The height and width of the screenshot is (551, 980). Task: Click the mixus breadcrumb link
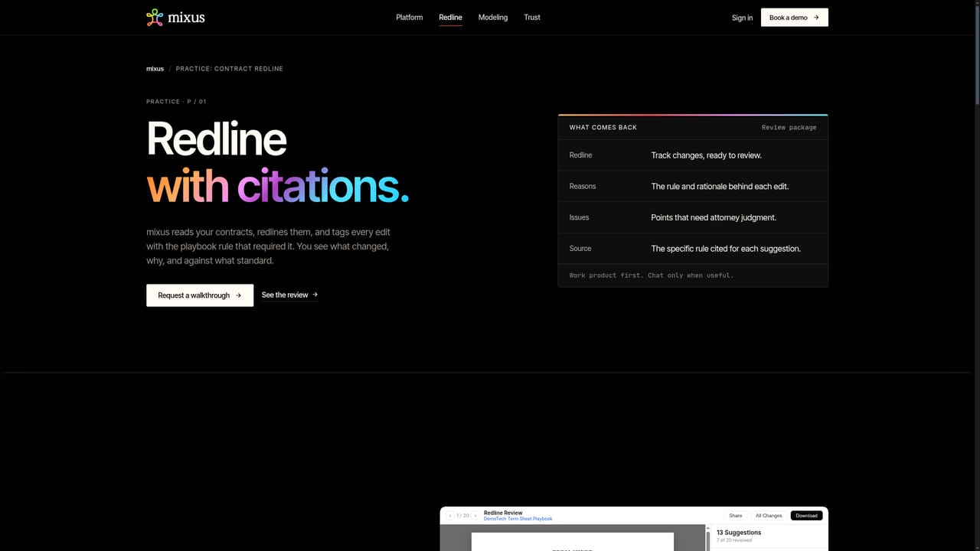click(155, 69)
